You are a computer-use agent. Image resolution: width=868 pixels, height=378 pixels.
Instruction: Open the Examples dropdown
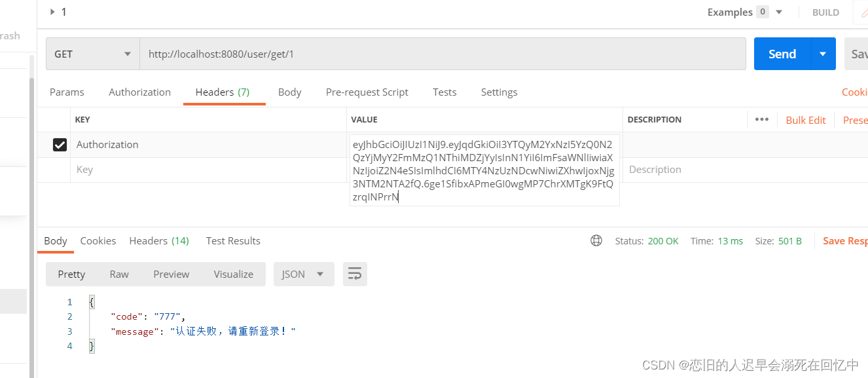(x=778, y=12)
